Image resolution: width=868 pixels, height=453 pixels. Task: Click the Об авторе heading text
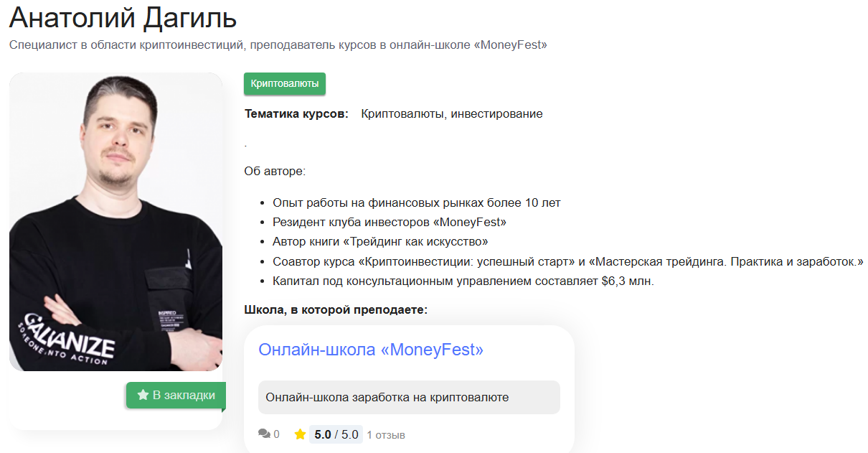[275, 172]
